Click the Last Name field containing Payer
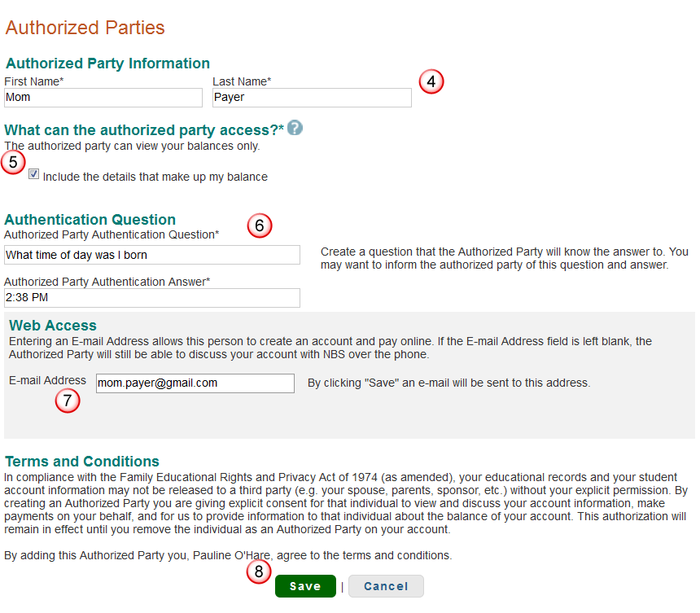Screen dimensions: 700x613 (x=312, y=98)
